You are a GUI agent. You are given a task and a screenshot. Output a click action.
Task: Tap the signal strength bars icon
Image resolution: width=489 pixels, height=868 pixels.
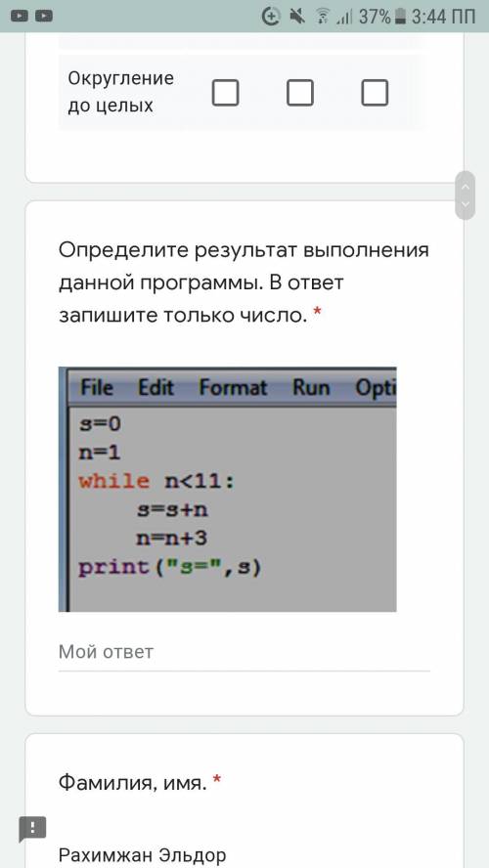click(344, 18)
